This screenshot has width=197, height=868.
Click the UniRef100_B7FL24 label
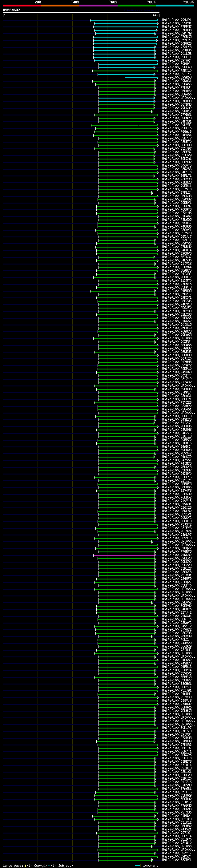point(177,193)
